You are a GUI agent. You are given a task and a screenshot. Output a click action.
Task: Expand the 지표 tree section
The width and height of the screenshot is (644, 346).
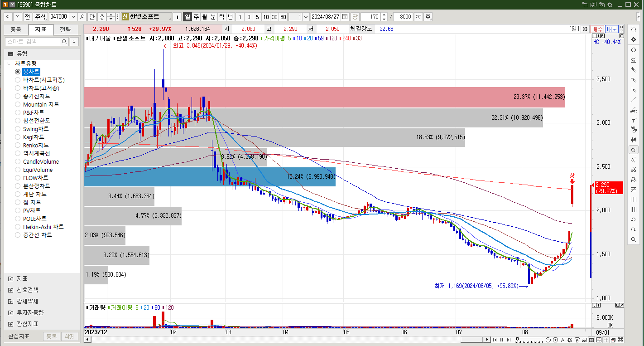[x=10, y=278]
